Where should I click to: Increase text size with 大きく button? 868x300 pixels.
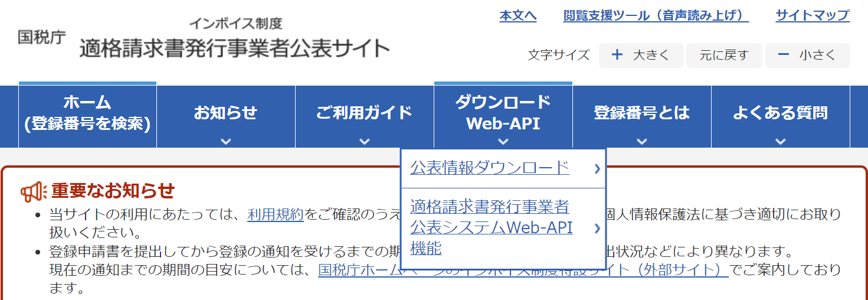click(x=641, y=56)
